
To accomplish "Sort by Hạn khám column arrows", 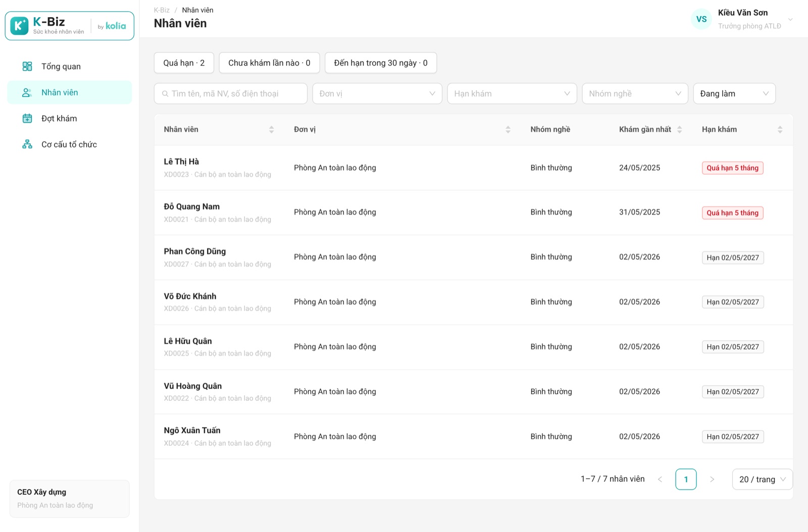I will [x=780, y=130].
